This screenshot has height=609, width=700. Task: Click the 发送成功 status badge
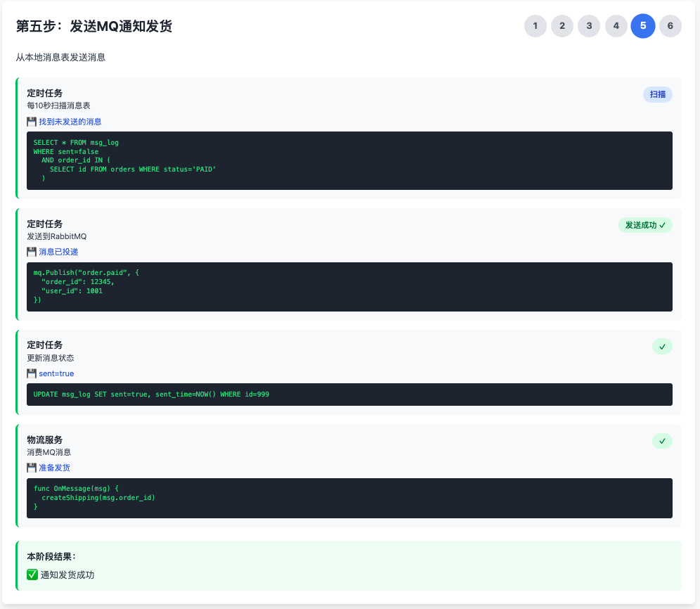pos(645,225)
